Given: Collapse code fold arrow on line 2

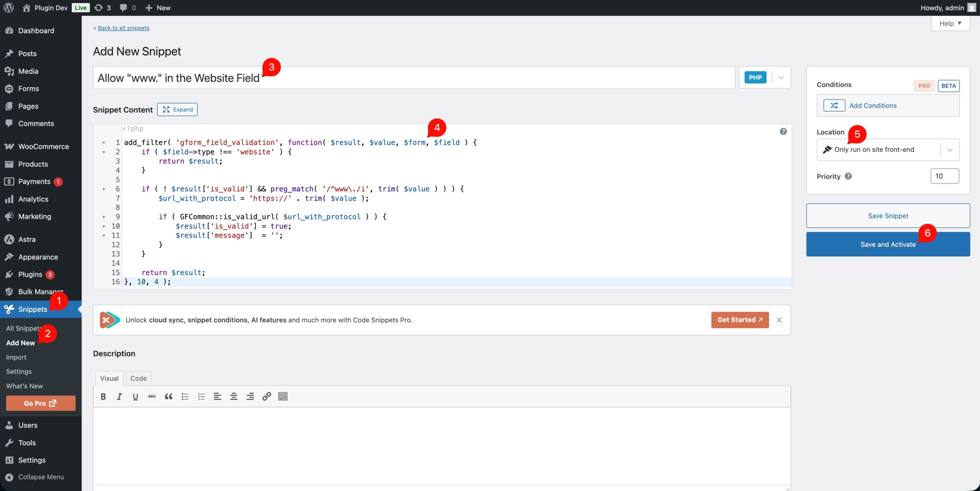Looking at the screenshot, I should click(x=104, y=152).
